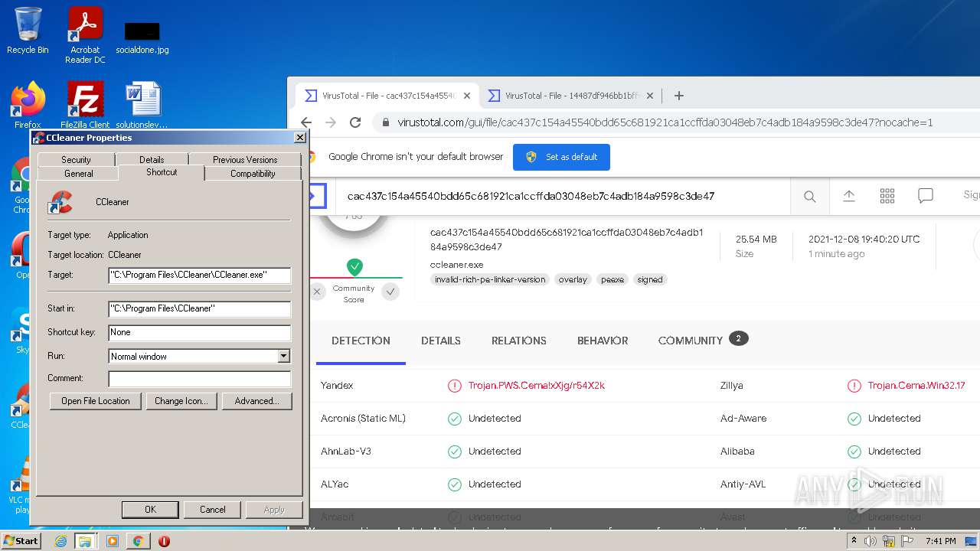
Task: Open the Run window-mode dropdown
Action: [x=283, y=356]
